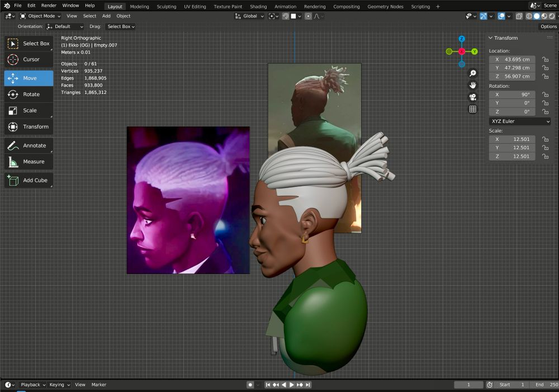559x392 pixels.
Task: Lock the Location Y value
Action: pyautogui.click(x=546, y=68)
